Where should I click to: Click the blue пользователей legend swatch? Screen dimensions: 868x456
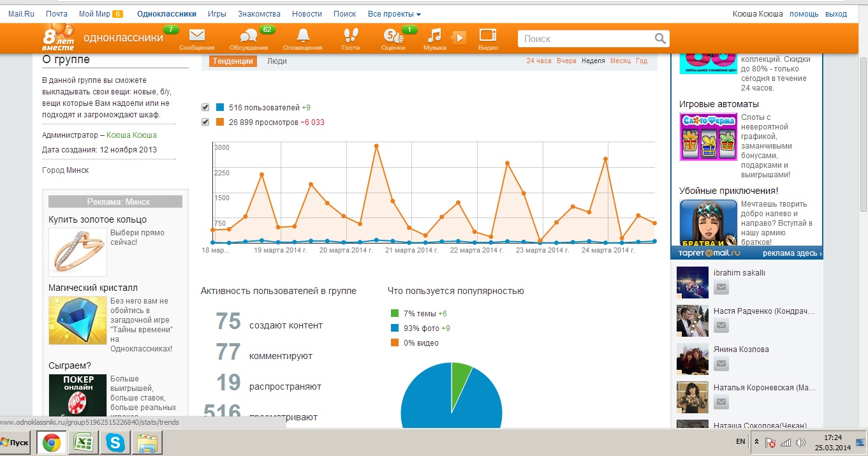pos(220,107)
